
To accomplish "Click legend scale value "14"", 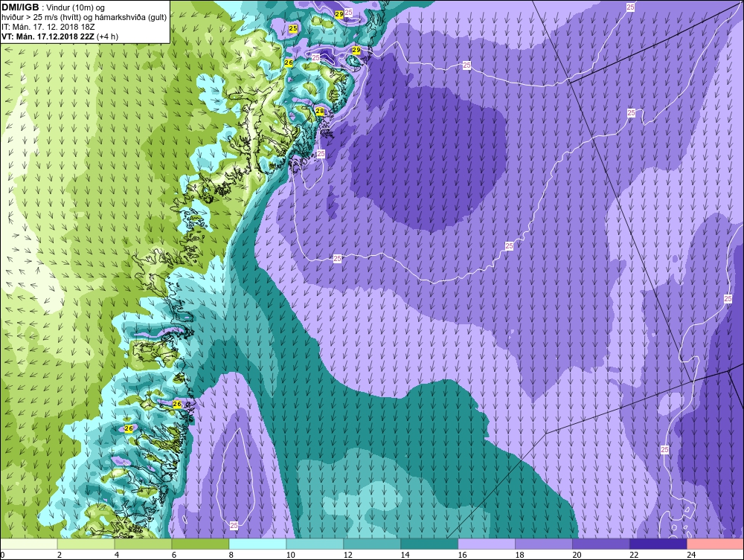I will coord(405,555).
